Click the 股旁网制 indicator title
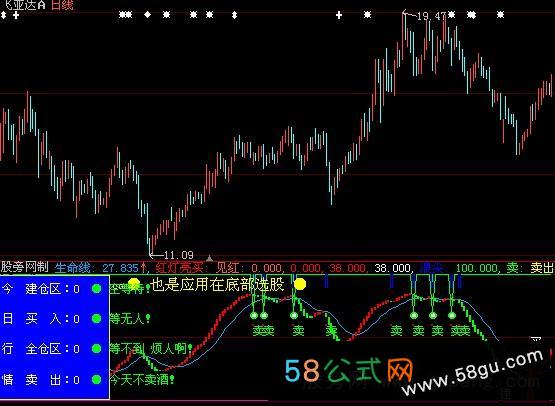The image size is (555, 406). (x=24, y=267)
